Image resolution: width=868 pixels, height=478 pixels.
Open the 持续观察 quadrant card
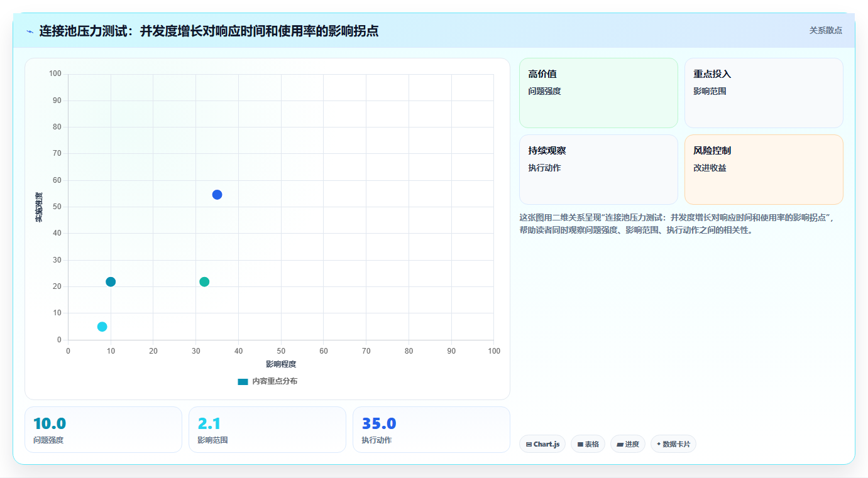[598, 170]
